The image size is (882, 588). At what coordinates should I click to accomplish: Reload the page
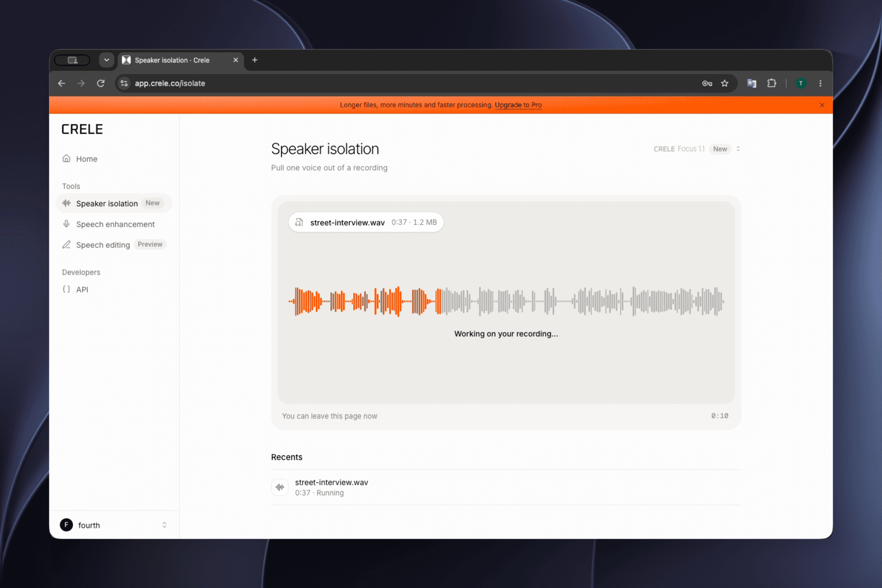coord(101,83)
